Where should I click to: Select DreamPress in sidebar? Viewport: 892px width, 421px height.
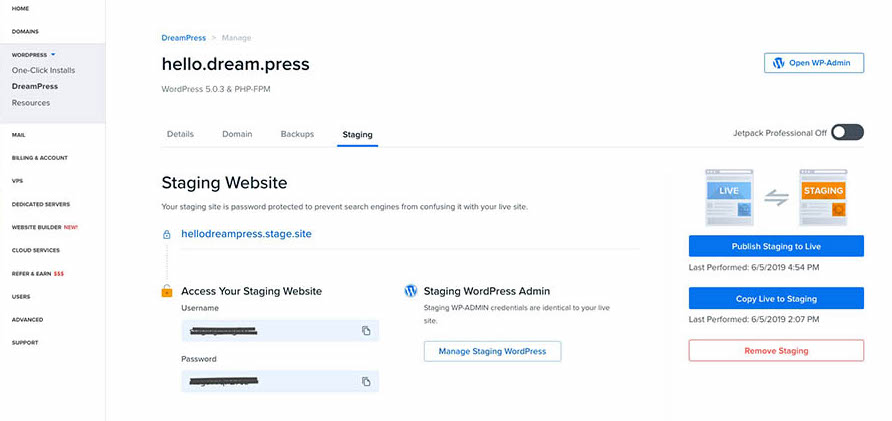coord(35,86)
